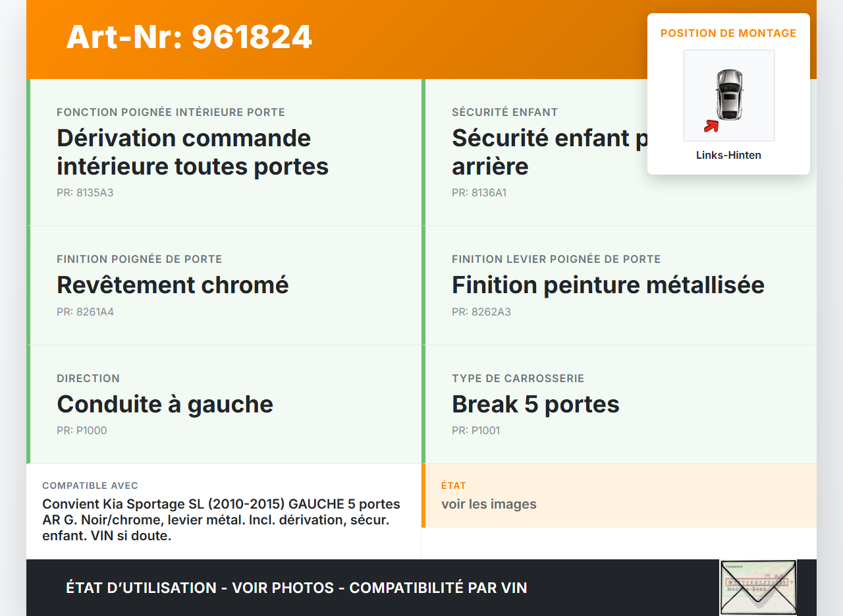Click the 'Conduite à gauche' direction card
The height and width of the screenshot is (616, 843).
click(x=224, y=404)
